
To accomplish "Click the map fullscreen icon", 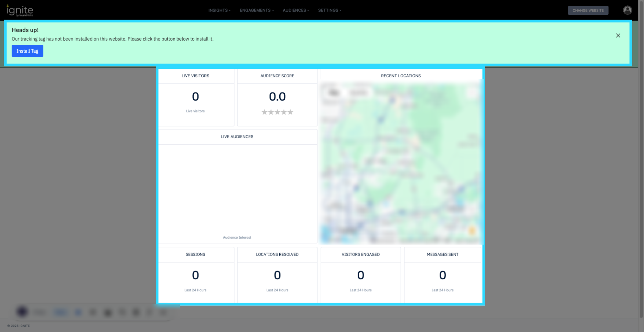I will pyautogui.click(x=473, y=93).
